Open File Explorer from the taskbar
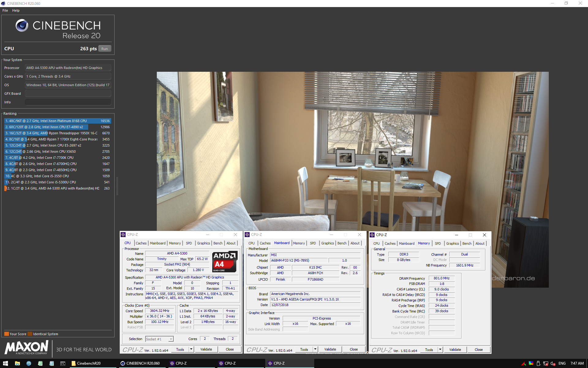The width and height of the screenshot is (588, 368). [x=17, y=363]
